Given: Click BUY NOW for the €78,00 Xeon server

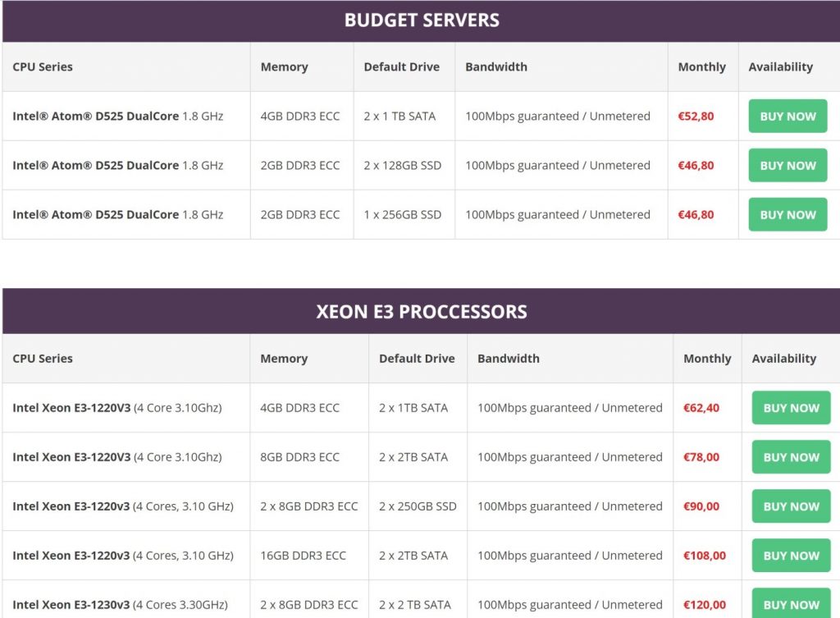Looking at the screenshot, I should (791, 457).
